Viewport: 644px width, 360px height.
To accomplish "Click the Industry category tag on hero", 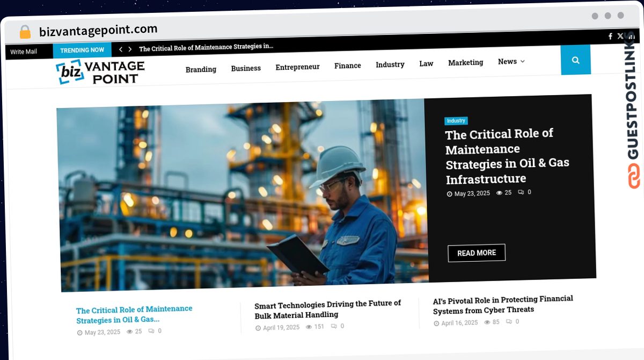I will coord(456,121).
